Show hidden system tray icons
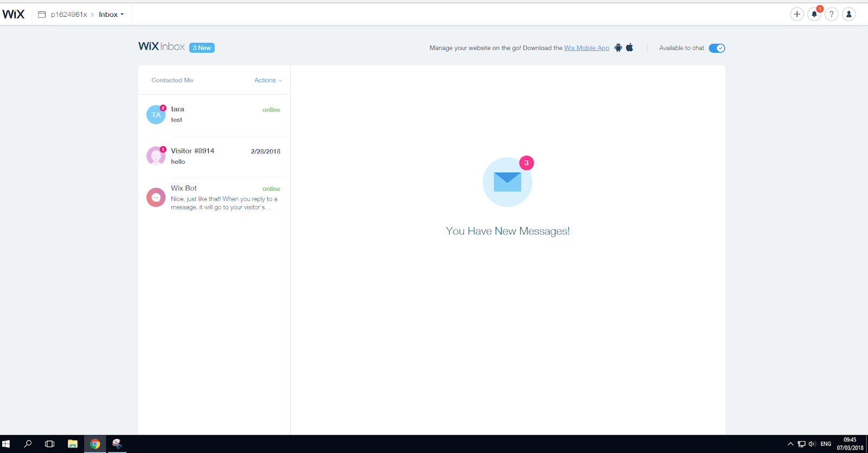 790,444
